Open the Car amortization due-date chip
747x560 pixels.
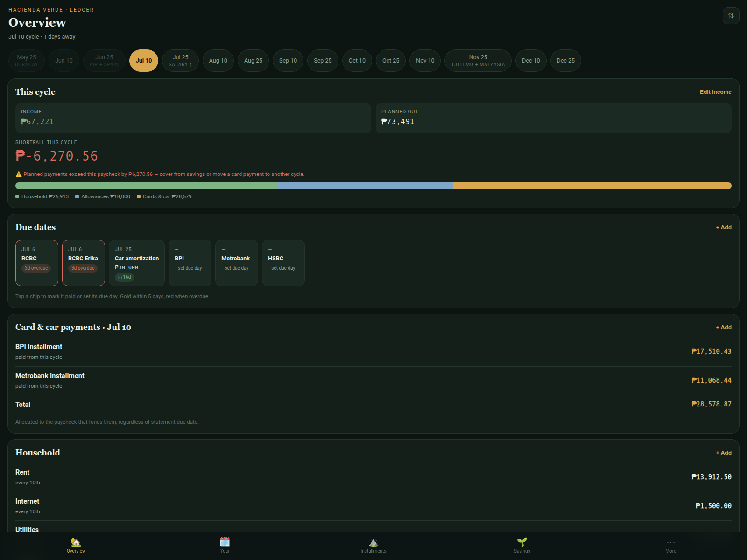(x=137, y=263)
